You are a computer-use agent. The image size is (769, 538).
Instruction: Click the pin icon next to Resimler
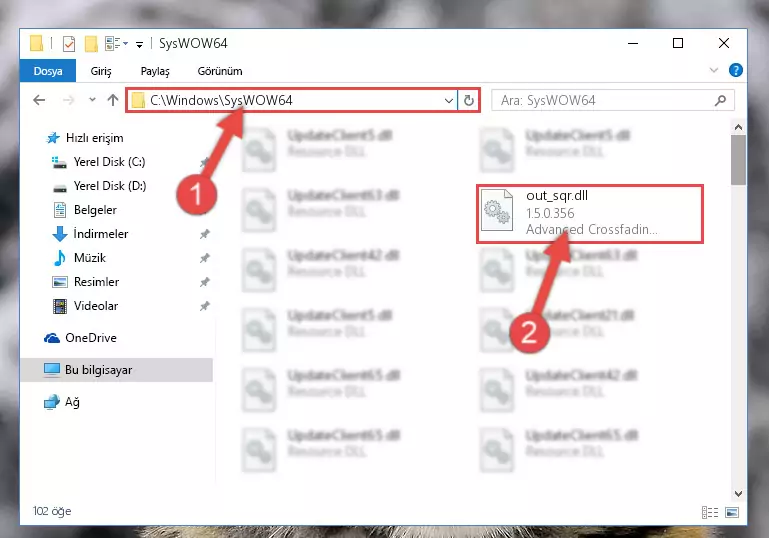[205, 282]
